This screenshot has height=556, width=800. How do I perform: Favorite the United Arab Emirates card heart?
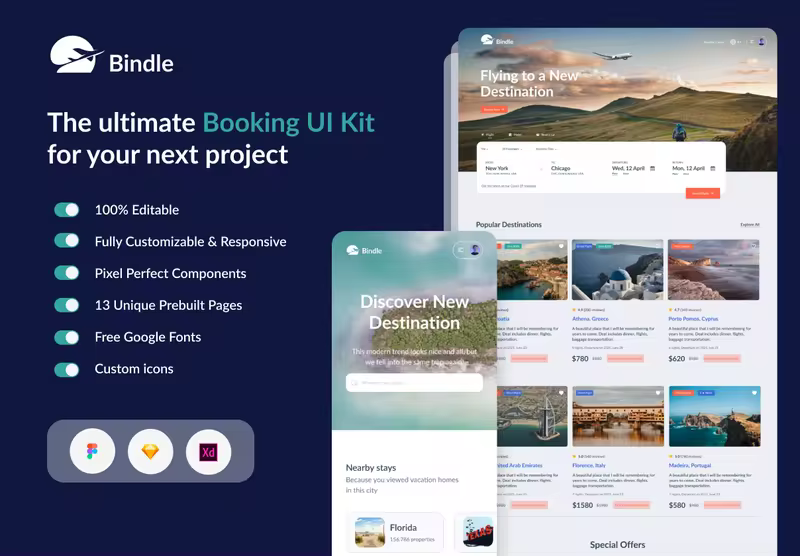(x=561, y=393)
